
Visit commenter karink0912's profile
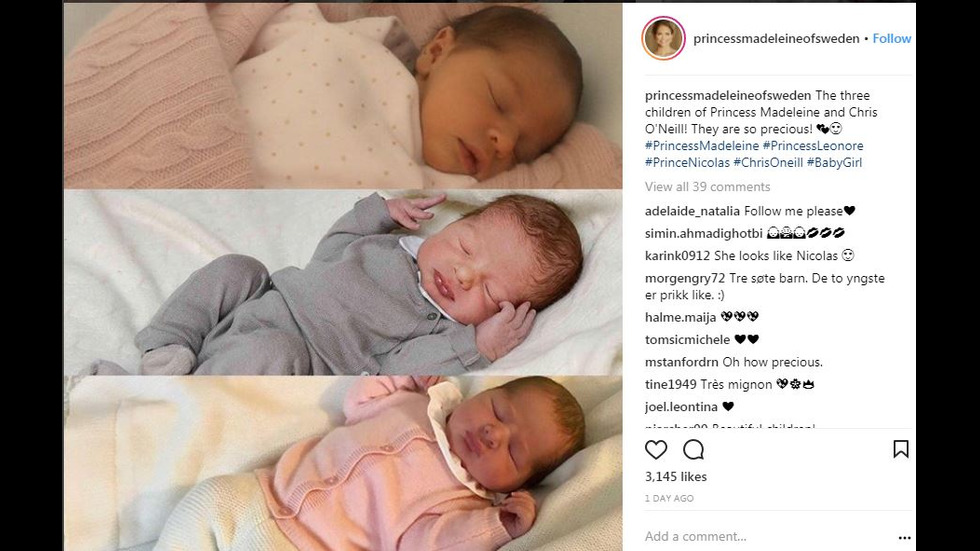678,256
